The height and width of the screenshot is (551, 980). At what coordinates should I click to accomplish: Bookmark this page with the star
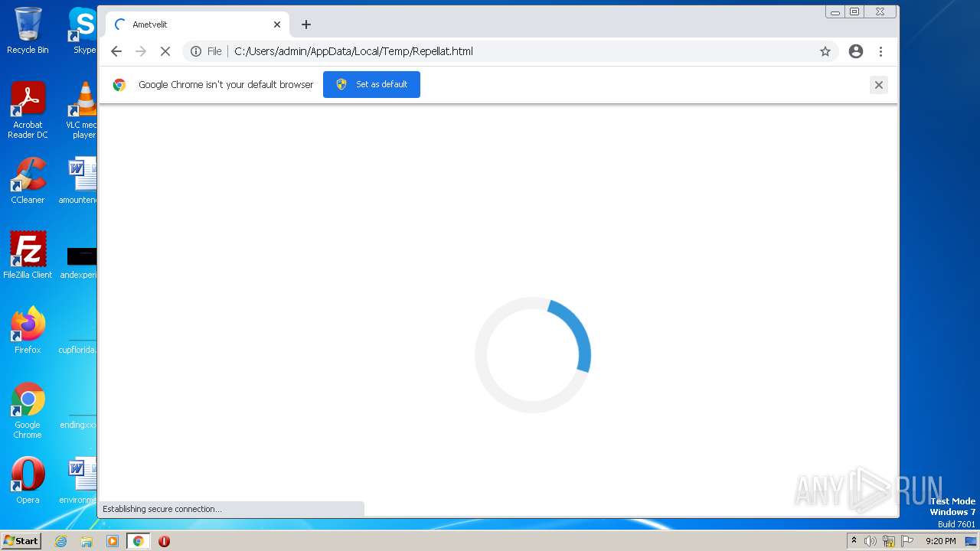pyautogui.click(x=825, y=51)
